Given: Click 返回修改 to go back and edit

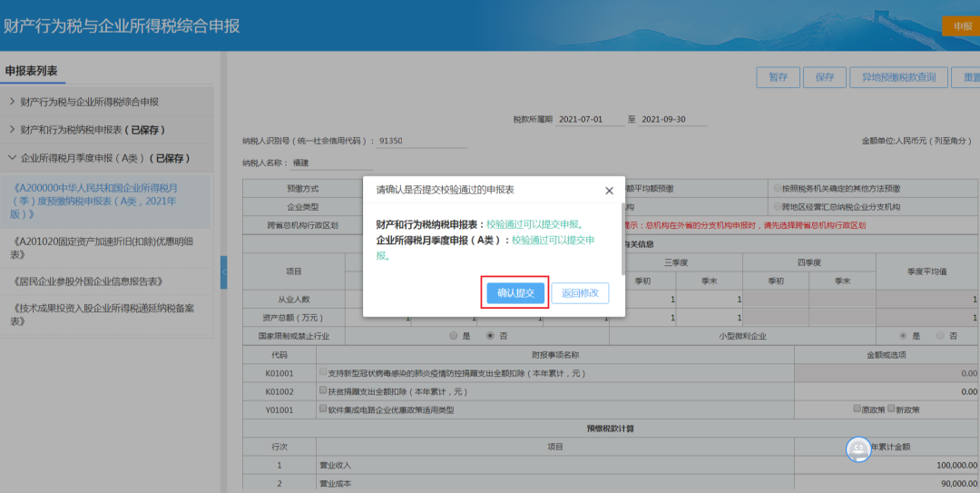Looking at the screenshot, I should [x=580, y=293].
